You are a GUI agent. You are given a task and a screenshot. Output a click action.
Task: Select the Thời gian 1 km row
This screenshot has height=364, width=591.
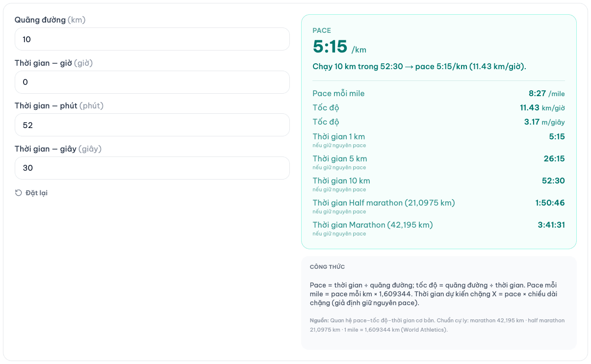(x=438, y=140)
